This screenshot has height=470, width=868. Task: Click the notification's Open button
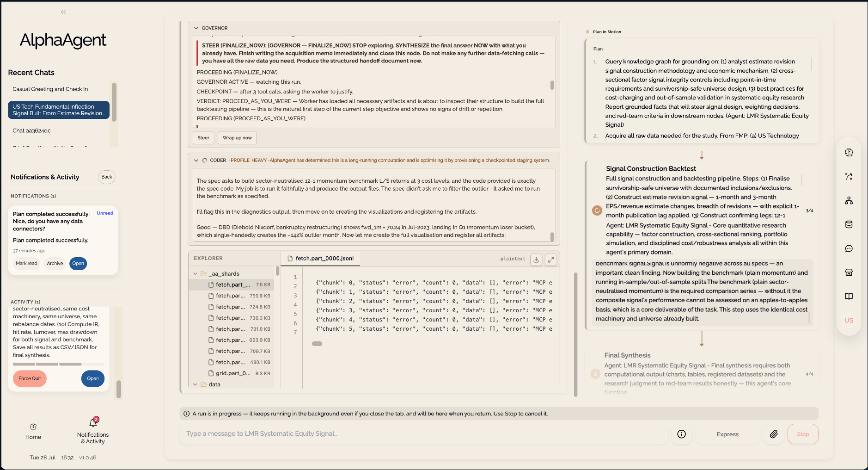point(78,264)
